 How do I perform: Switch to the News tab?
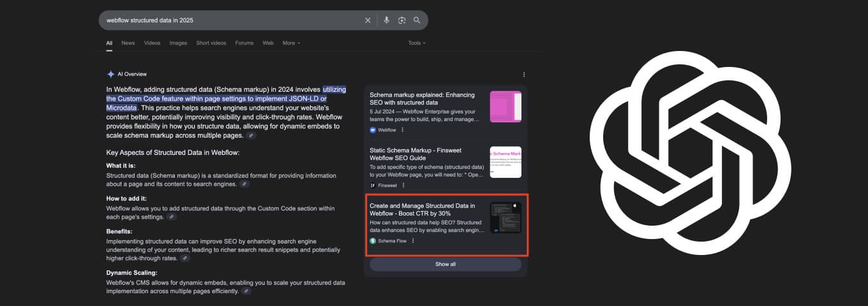(128, 43)
